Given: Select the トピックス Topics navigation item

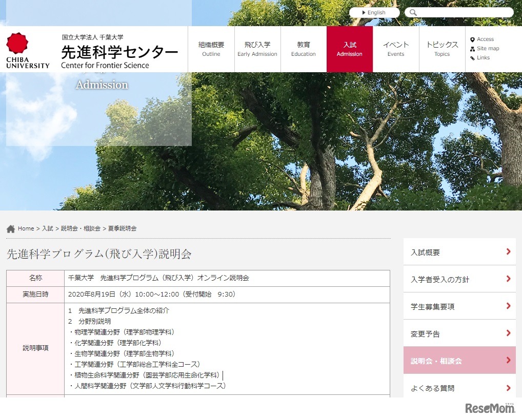Looking at the screenshot, I should point(441,49).
